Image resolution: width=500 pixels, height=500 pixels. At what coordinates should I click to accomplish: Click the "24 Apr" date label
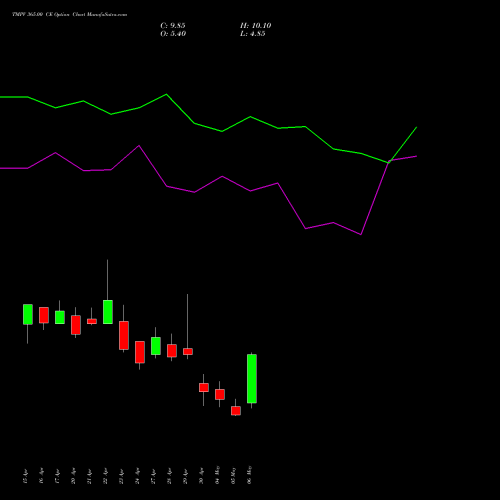tap(137, 476)
